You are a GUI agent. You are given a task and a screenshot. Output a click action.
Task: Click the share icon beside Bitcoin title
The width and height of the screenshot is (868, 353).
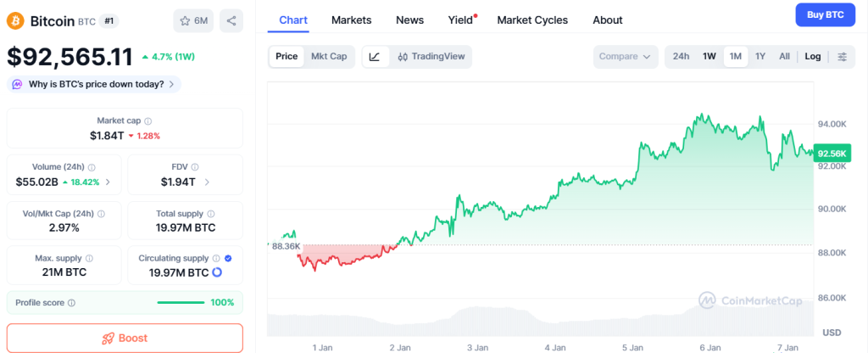[231, 20]
